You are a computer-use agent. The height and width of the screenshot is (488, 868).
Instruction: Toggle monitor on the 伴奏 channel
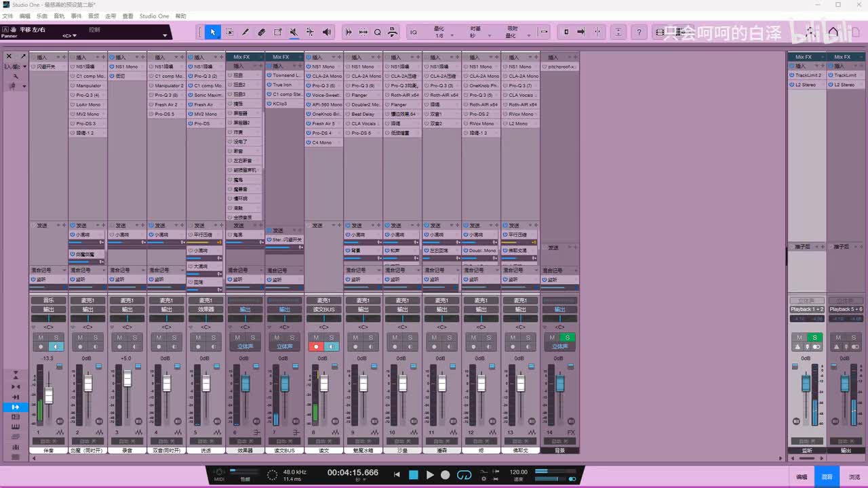pyautogui.click(x=56, y=346)
